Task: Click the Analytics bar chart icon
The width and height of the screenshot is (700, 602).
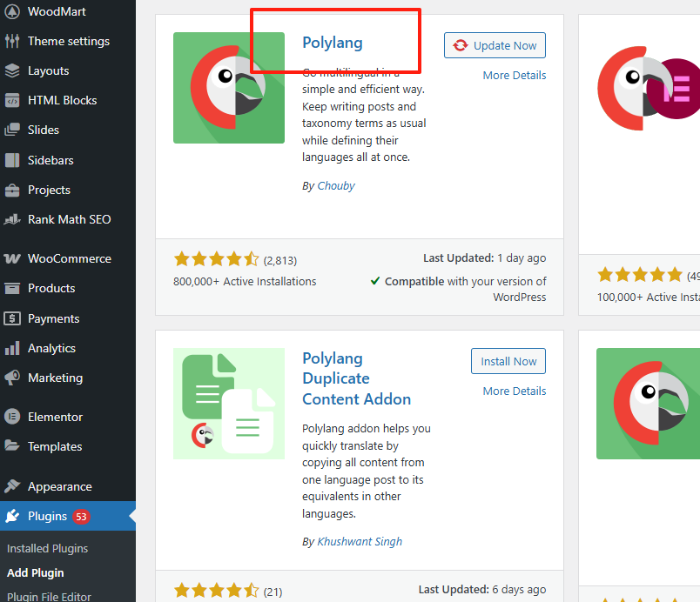Action: 12,348
